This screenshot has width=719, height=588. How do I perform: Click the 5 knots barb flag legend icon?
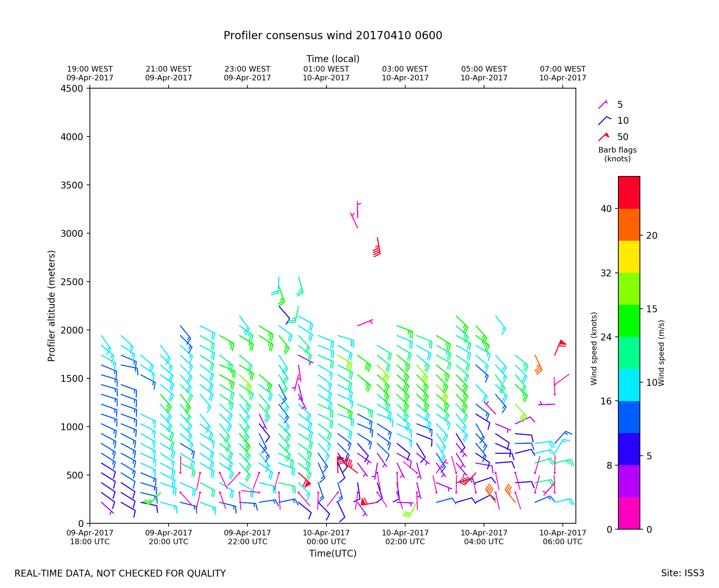pos(603,105)
